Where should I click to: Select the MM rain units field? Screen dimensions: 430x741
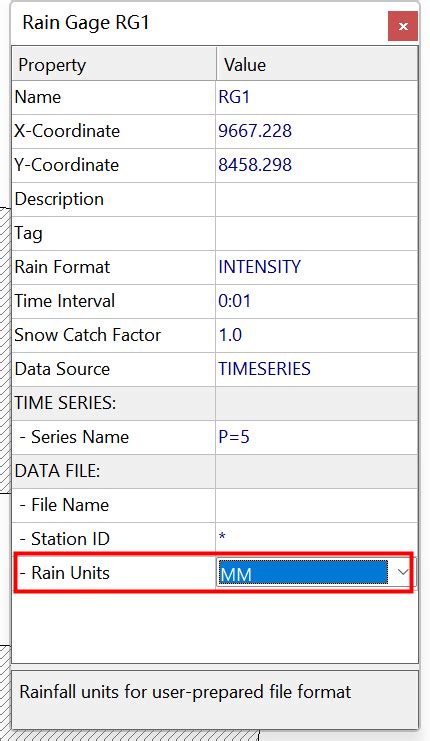[303, 573]
